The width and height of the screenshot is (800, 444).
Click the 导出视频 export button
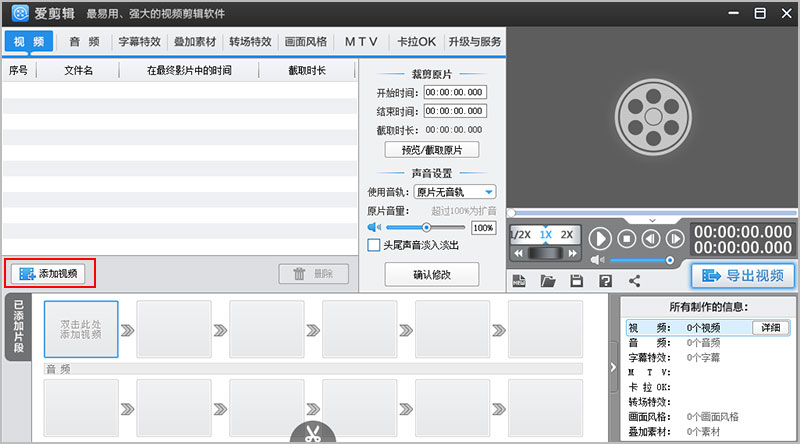(742, 276)
